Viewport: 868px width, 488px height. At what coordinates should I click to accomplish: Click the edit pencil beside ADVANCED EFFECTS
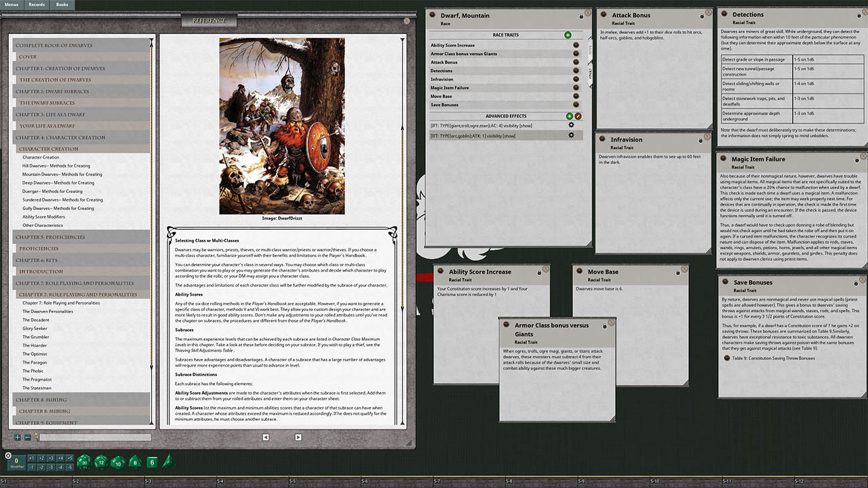point(578,116)
